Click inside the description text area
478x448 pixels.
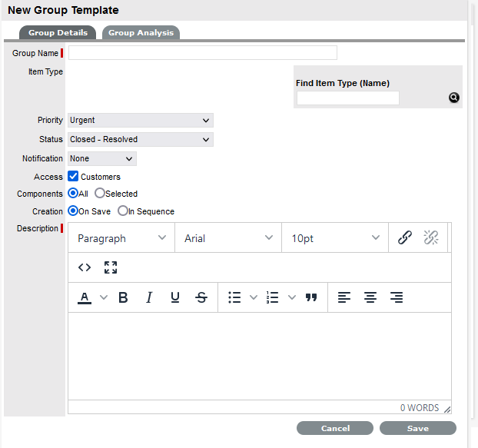[260, 356]
